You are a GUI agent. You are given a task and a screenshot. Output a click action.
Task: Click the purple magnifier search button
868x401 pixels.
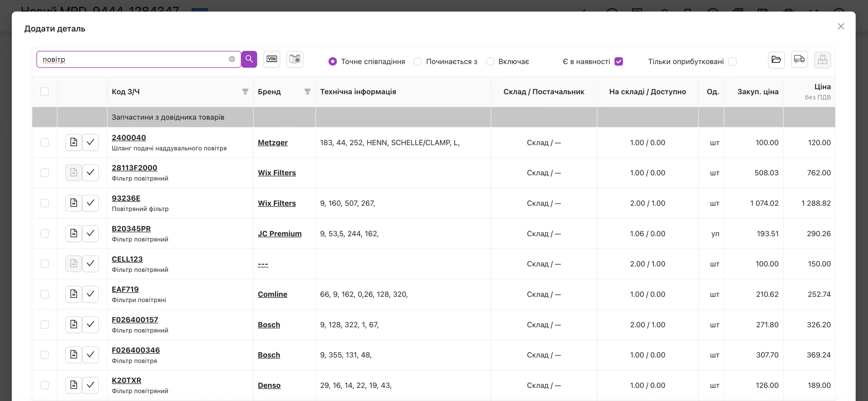tap(249, 59)
